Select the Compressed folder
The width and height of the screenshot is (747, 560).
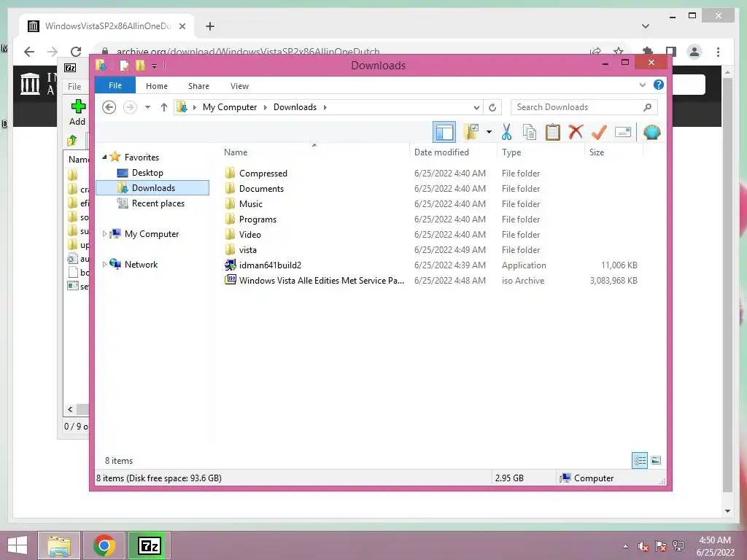[x=263, y=174]
